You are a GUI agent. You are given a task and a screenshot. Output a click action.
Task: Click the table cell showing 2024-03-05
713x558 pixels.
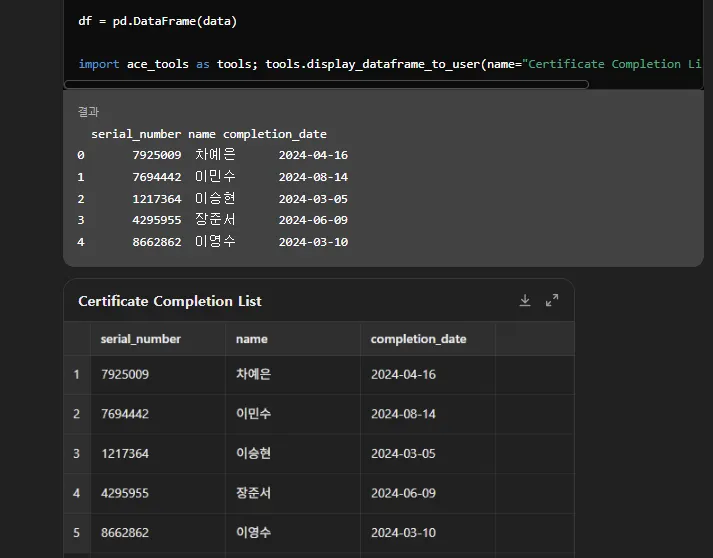coord(403,454)
